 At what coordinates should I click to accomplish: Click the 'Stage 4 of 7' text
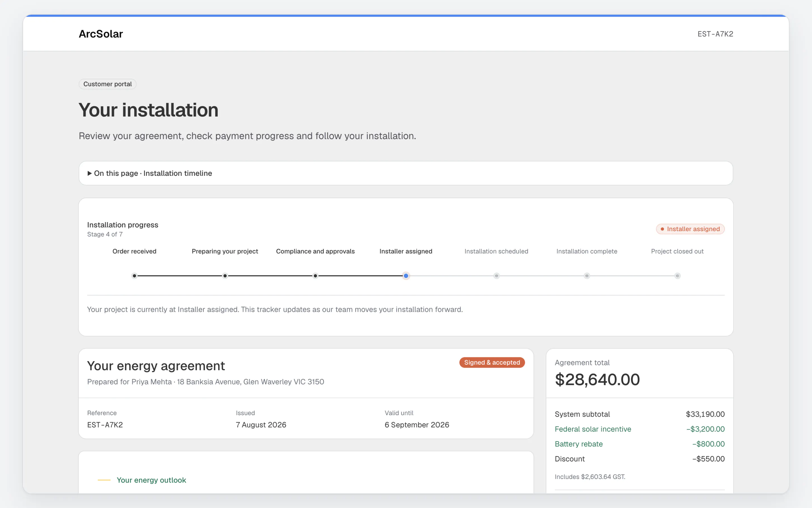pos(105,234)
